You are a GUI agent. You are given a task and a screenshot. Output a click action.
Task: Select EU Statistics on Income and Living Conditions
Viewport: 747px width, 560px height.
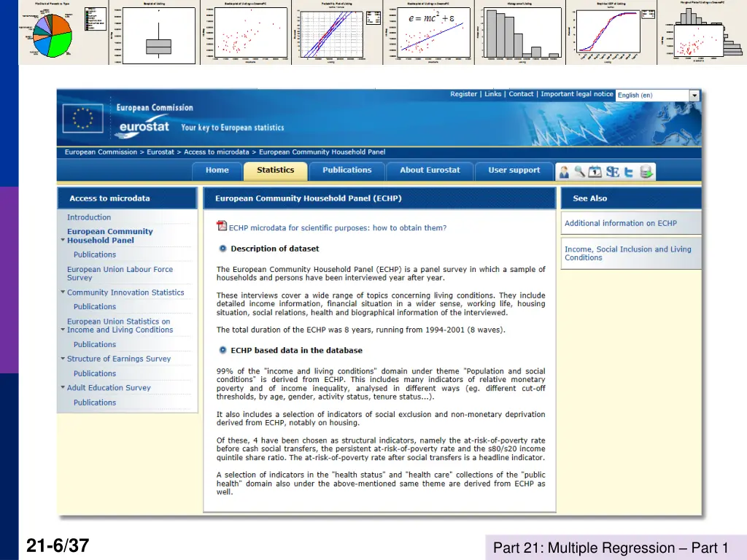[x=120, y=326]
